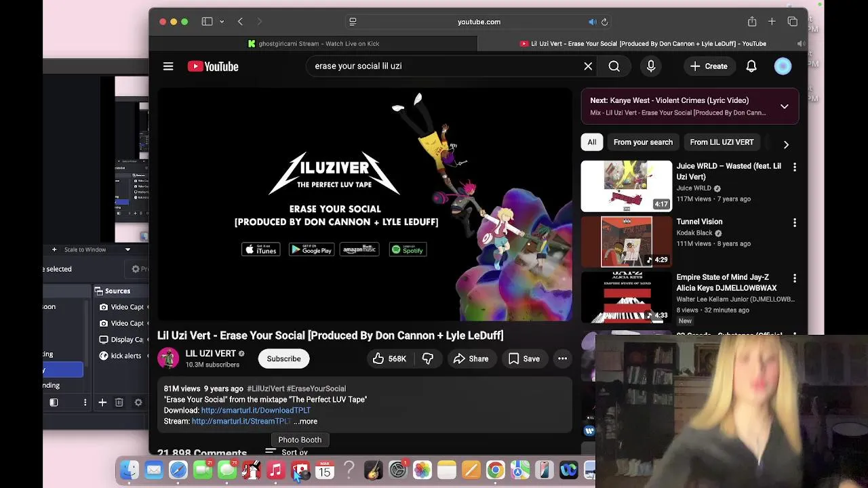Launch Google Chrome from the Dock

tap(496, 470)
